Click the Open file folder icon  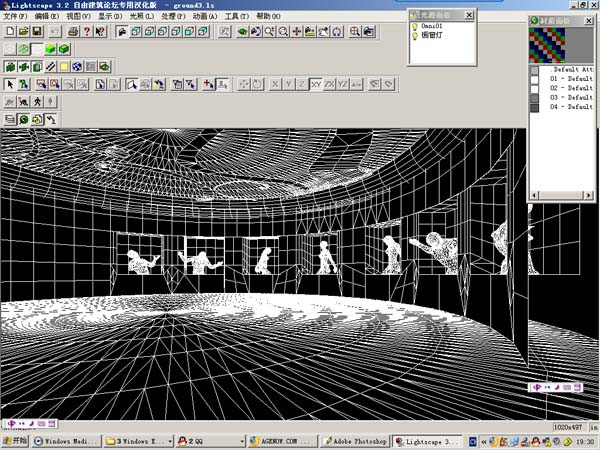pos(24,31)
